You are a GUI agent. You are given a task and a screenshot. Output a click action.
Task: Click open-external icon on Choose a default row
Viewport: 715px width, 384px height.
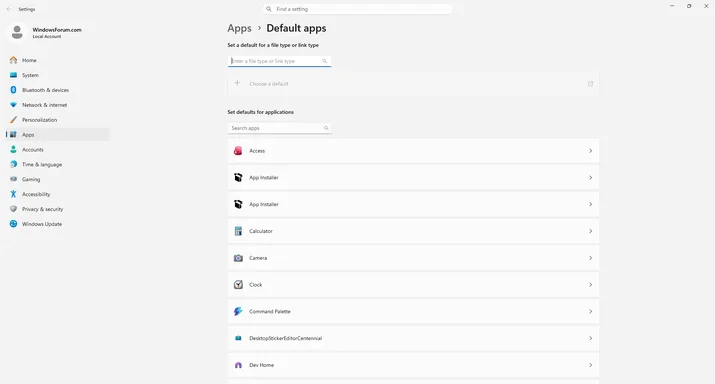pos(590,84)
